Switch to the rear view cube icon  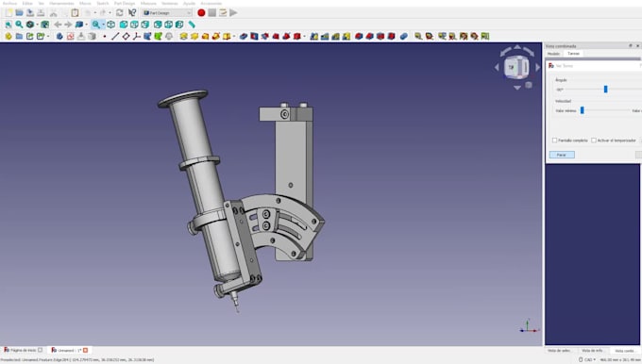click(x=158, y=25)
